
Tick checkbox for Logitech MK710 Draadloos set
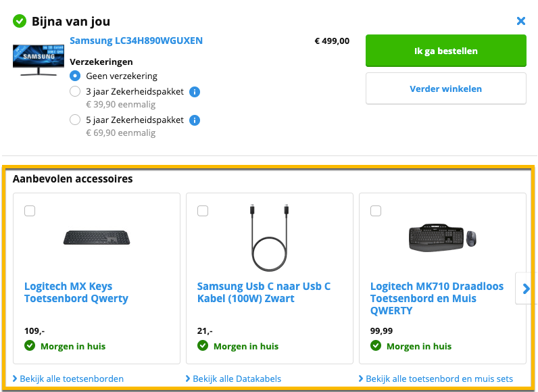[x=376, y=211]
